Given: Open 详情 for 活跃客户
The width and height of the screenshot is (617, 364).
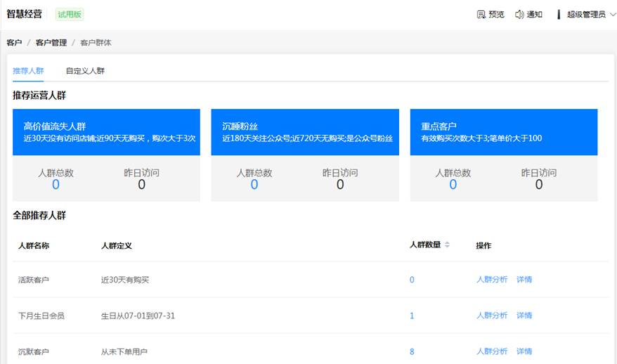Looking at the screenshot, I should (524, 280).
